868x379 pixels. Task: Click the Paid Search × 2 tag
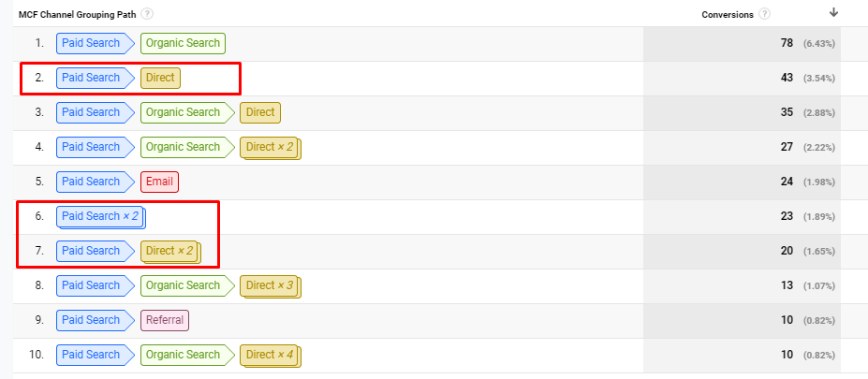(x=100, y=216)
